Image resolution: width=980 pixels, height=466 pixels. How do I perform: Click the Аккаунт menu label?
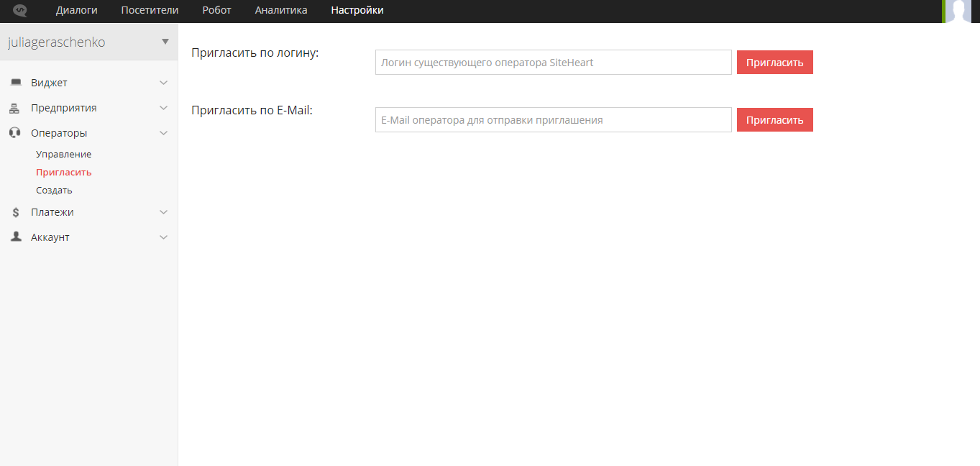click(x=50, y=237)
